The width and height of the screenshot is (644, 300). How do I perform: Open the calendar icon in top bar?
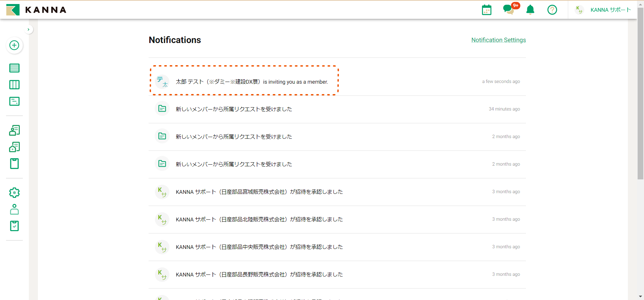click(x=486, y=10)
